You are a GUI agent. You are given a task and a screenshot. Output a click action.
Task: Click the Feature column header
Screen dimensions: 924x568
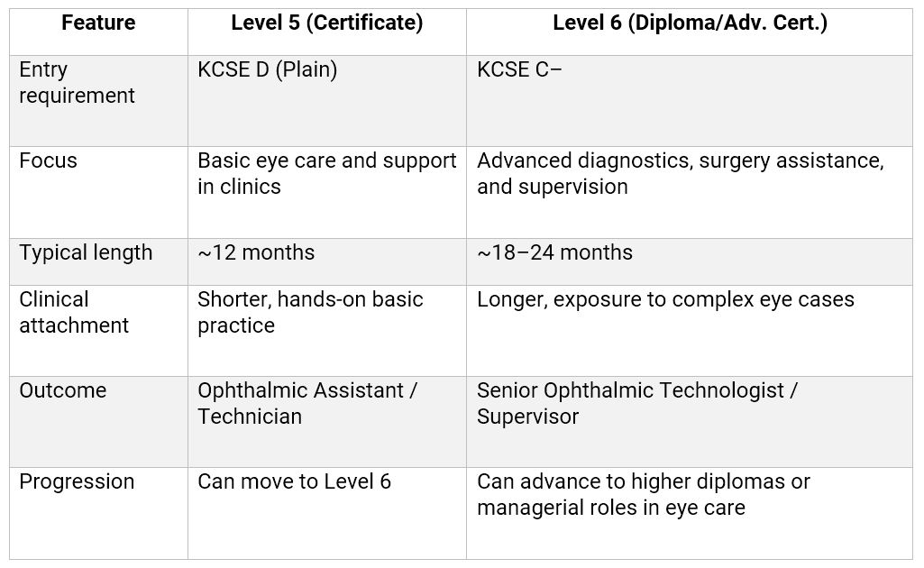98,23
